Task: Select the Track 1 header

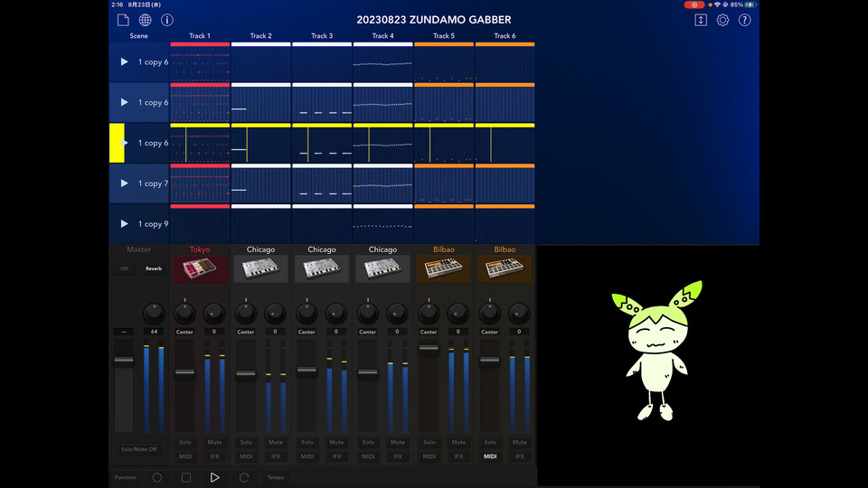Action: 200,35
